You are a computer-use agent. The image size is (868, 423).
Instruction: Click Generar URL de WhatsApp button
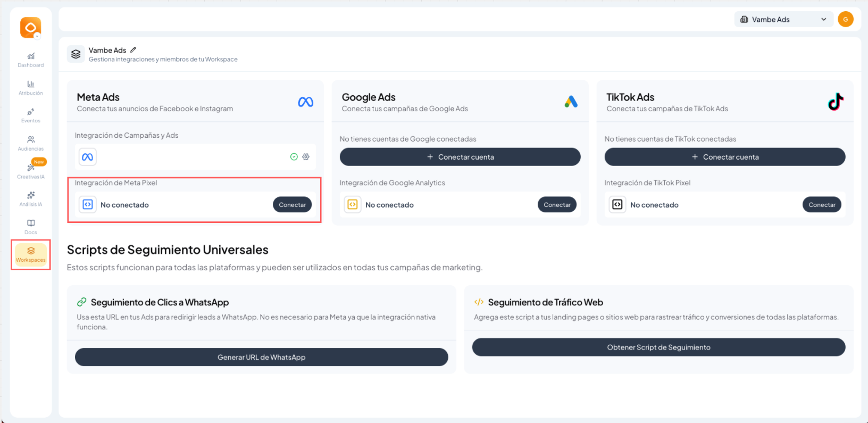click(261, 357)
